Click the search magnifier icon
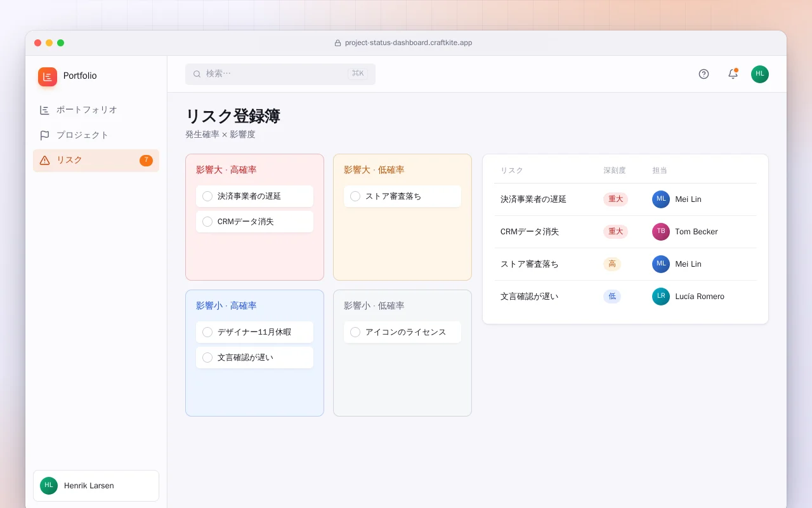Image resolution: width=812 pixels, height=508 pixels. click(x=197, y=74)
